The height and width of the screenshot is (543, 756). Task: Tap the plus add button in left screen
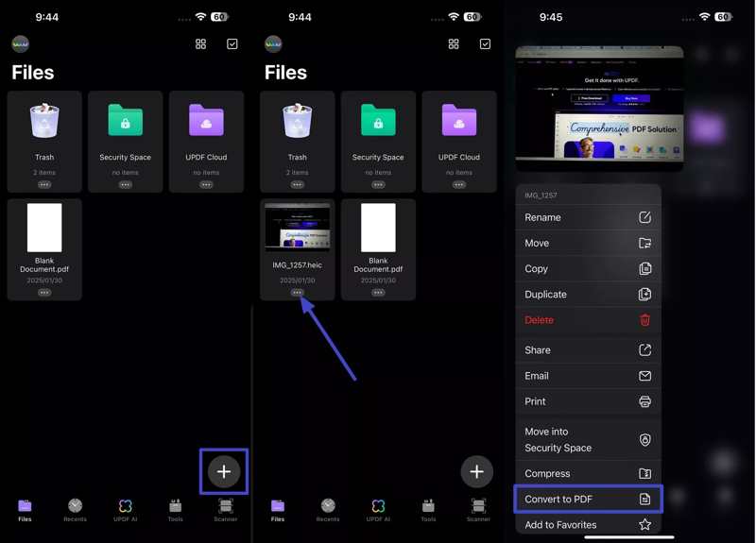224,471
